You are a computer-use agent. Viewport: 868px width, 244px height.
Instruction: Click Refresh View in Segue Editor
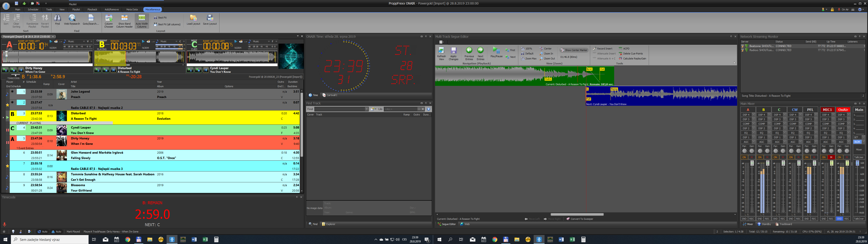coord(441,54)
